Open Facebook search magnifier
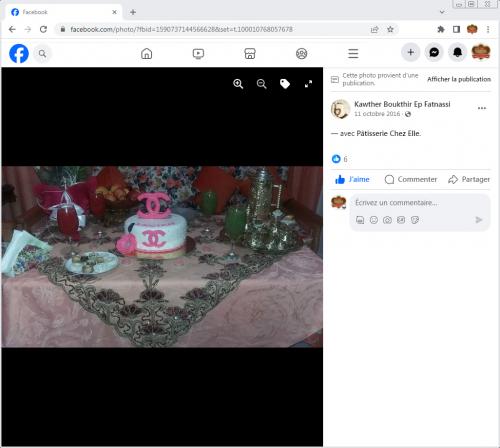Screen dimensions: 500x448 (x=42, y=53)
